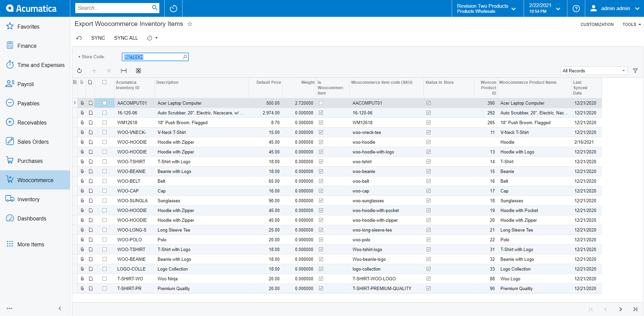Image resolution: width=644 pixels, height=316 pixels.
Task: Open the attachment icon for AACOMPUT01 row
Action: click(82, 103)
